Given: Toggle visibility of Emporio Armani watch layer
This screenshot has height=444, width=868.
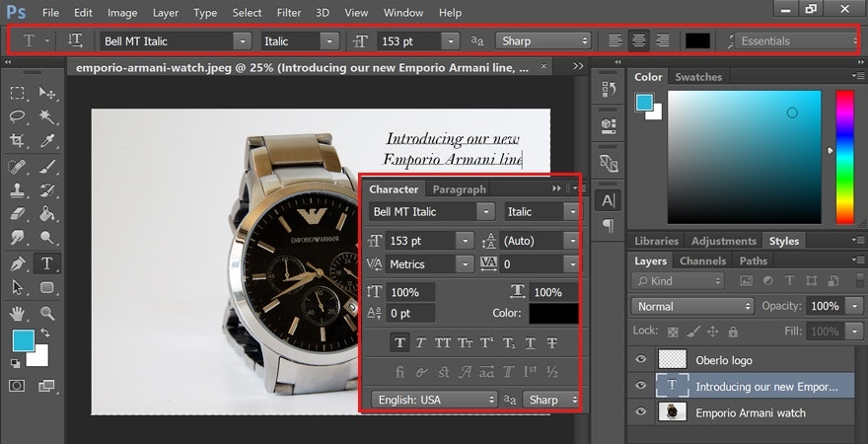Looking at the screenshot, I should (x=640, y=412).
